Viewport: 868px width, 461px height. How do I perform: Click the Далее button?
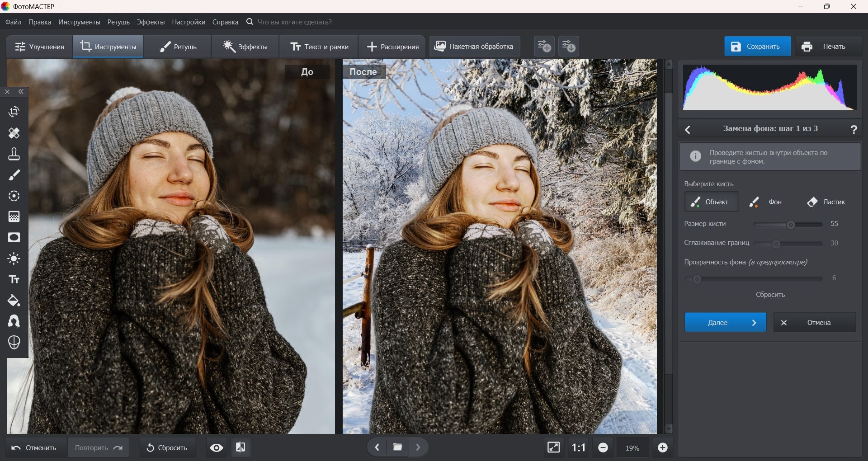(725, 322)
